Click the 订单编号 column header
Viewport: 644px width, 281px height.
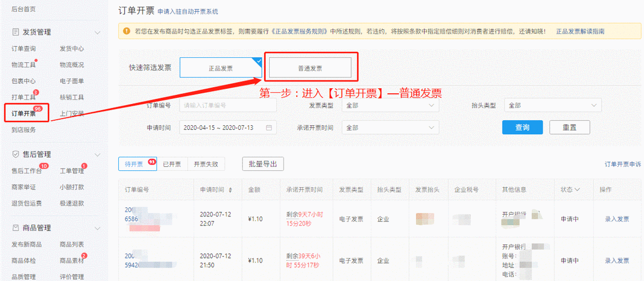pos(136,189)
